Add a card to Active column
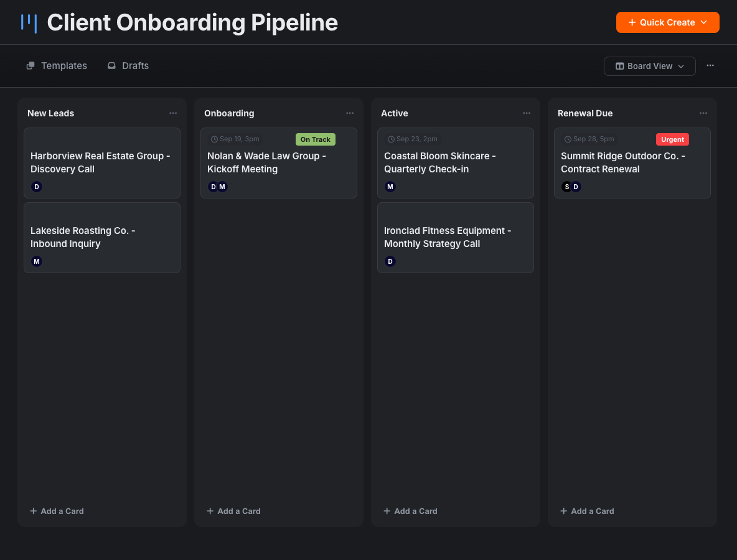Viewport: 737px width, 560px height. pyautogui.click(x=410, y=511)
